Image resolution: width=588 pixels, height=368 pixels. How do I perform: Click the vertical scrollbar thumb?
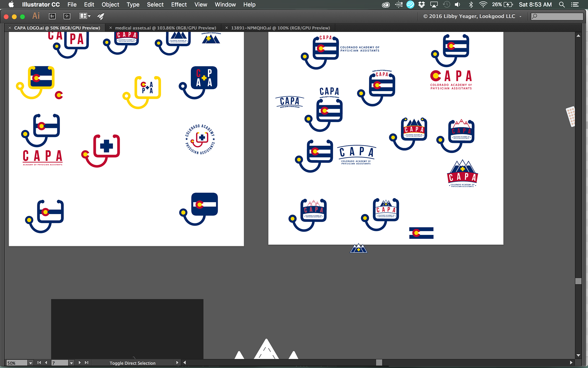pyautogui.click(x=578, y=281)
